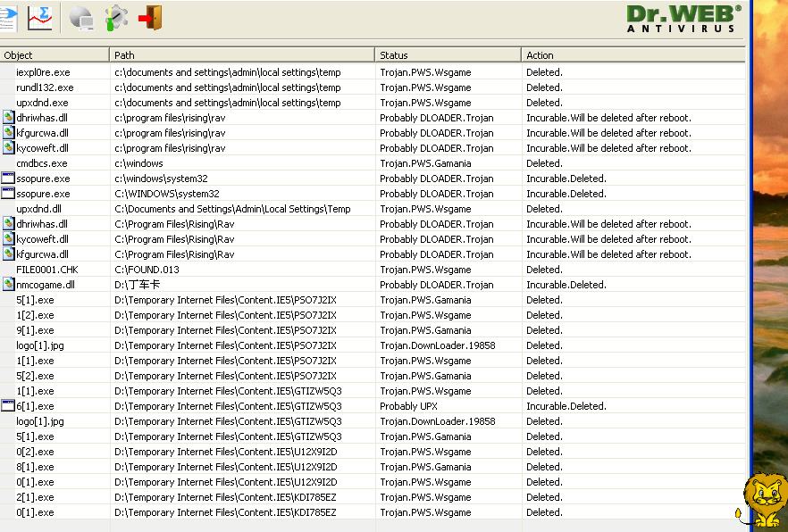Select the iexpl0re.exe row
The height and width of the screenshot is (532, 788).
(43, 72)
